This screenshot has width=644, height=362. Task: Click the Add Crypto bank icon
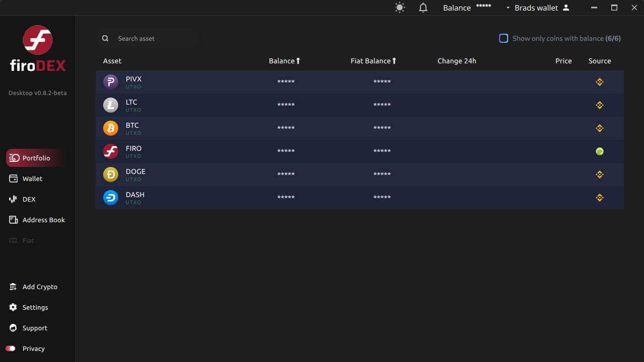point(14,287)
